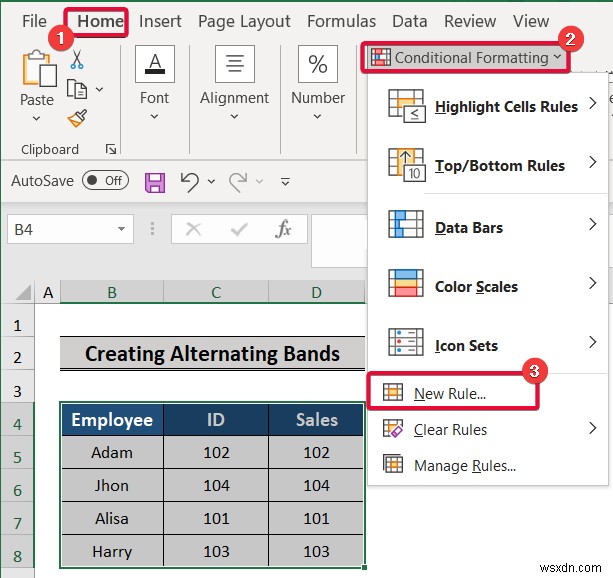Screen dimensions: 613x578
Task: Open the Data Bars submenu
Action: tap(488, 224)
